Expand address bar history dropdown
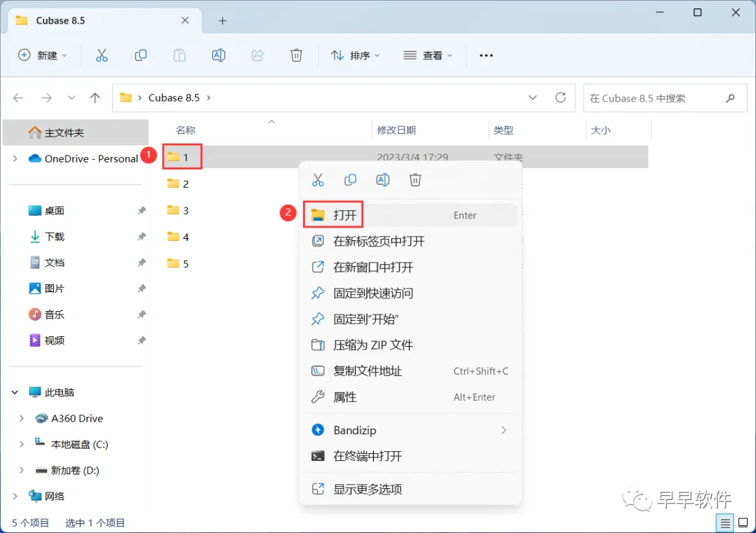Screen dimensions: 756x533 (x=532, y=97)
